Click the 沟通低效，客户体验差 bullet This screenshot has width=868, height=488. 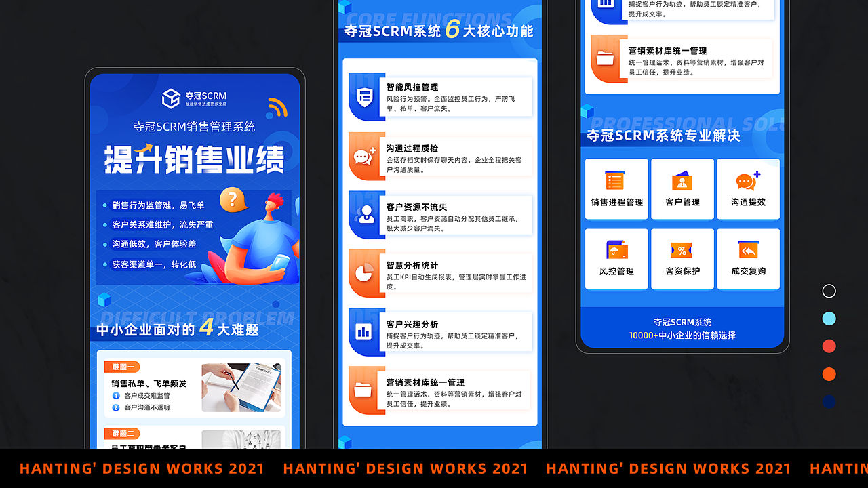(154, 244)
